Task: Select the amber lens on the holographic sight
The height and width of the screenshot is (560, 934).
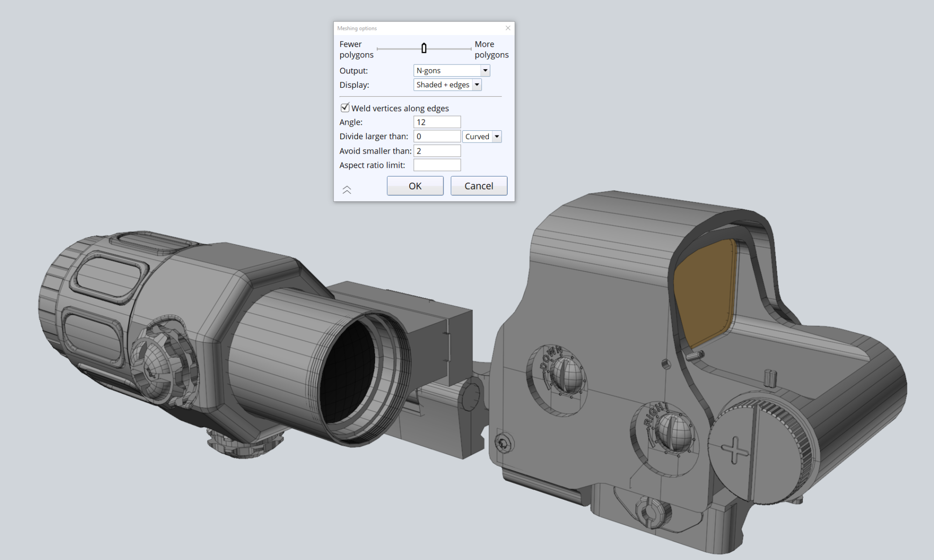Action: tap(704, 290)
